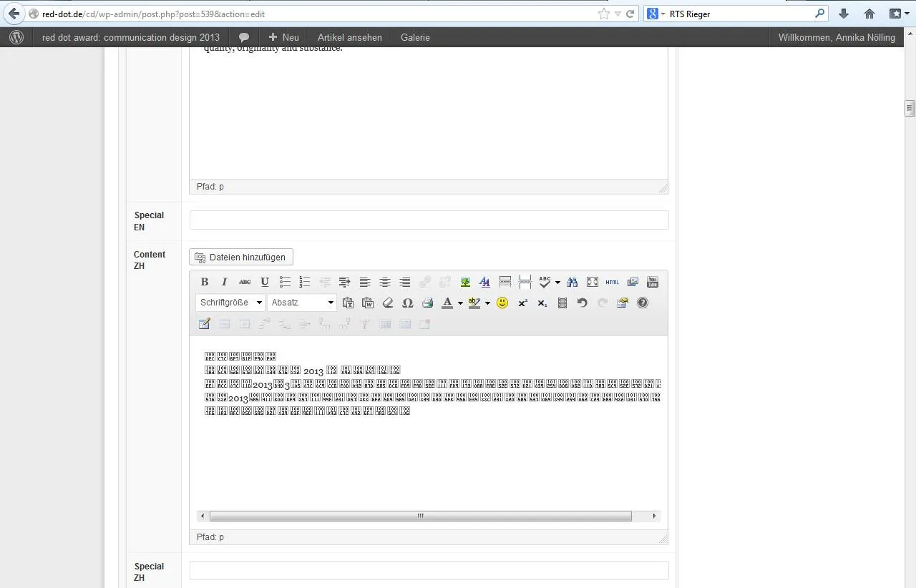916x588 pixels.
Task: Open browser downloads arrow
Action: [844, 14]
